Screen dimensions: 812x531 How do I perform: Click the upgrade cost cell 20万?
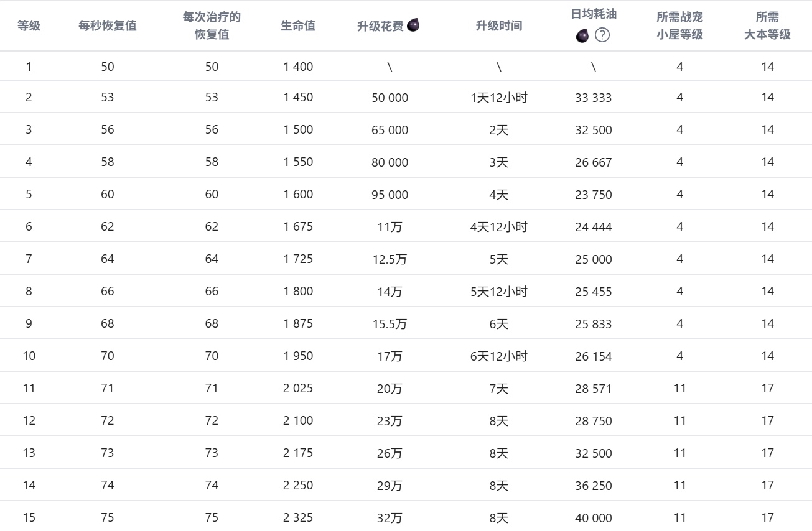coord(390,389)
